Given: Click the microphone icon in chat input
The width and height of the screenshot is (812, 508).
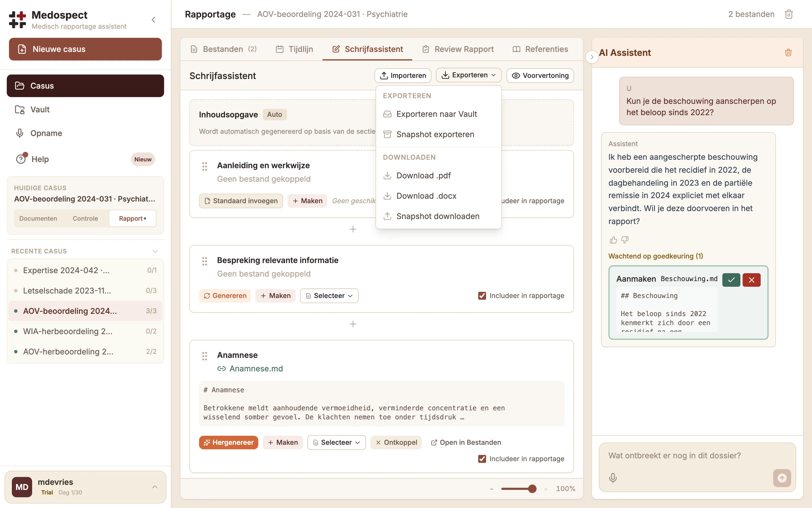Looking at the screenshot, I should point(613,478).
